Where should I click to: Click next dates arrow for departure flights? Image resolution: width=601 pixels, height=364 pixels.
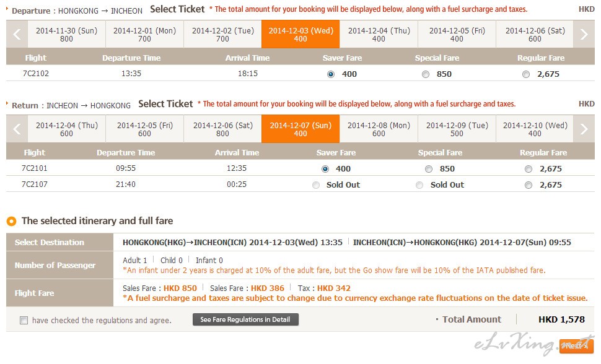(584, 34)
